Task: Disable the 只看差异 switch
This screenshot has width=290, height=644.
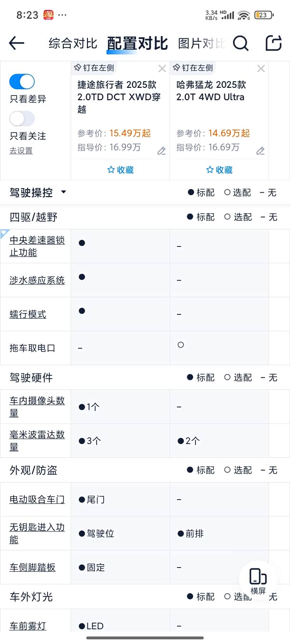Action: [x=22, y=82]
